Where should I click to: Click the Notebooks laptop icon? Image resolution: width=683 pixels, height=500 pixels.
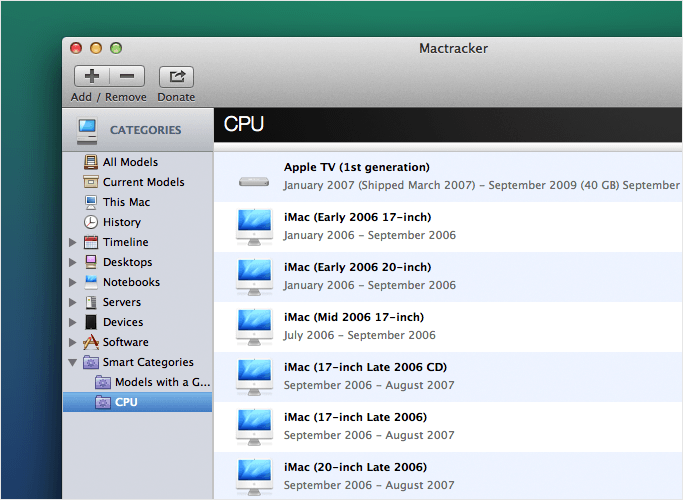coord(91,282)
